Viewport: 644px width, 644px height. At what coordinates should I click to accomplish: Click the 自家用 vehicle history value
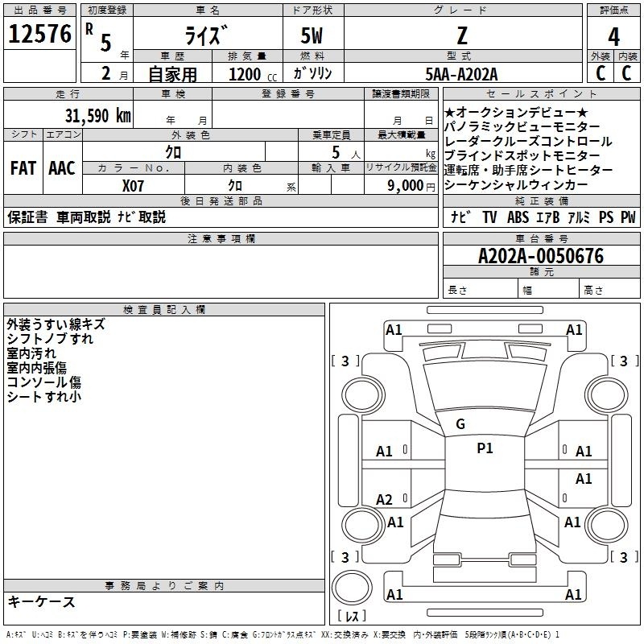[172, 74]
